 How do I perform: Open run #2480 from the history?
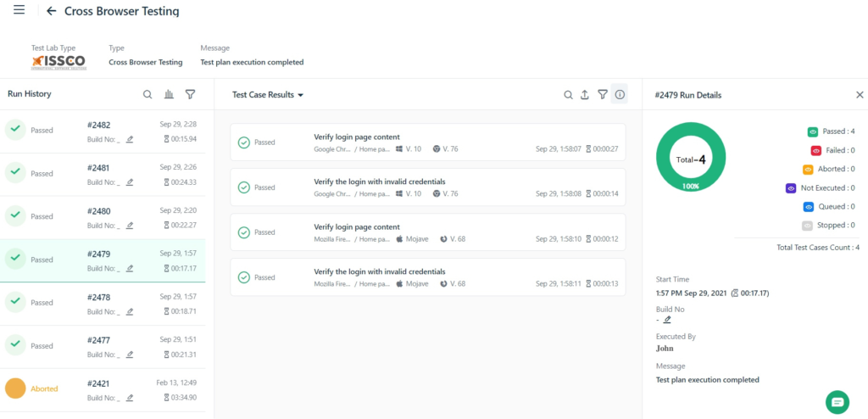(103, 218)
